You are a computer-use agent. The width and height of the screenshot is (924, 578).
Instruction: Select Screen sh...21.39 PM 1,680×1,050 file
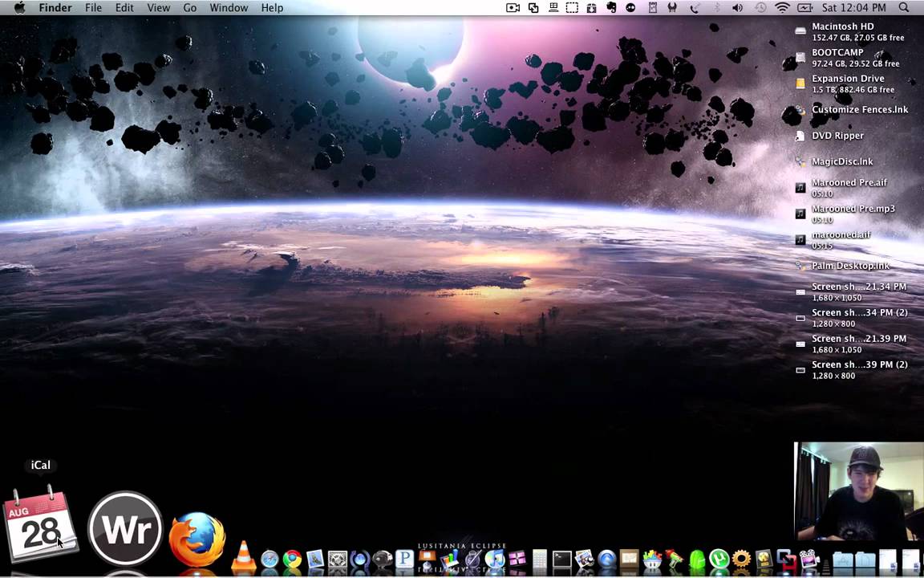850,344
